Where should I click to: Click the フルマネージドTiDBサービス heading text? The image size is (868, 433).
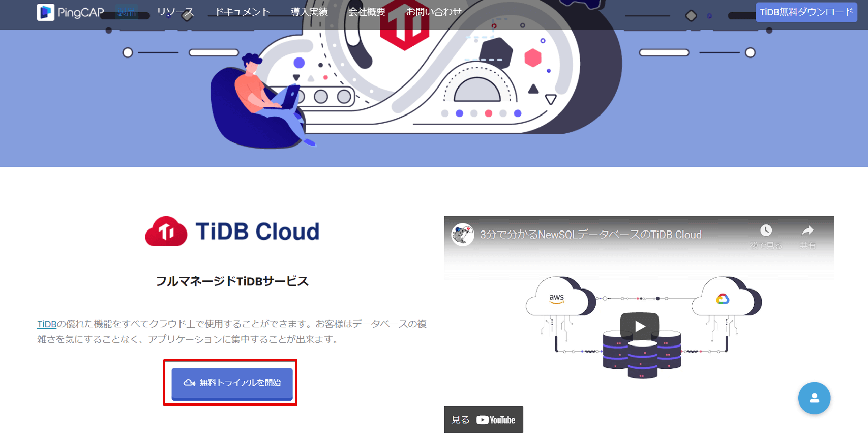232,281
